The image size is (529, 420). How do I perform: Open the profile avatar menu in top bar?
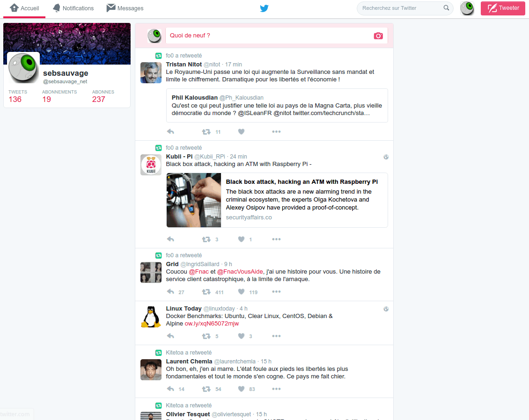pyautogui.click(x=467, y=8)
